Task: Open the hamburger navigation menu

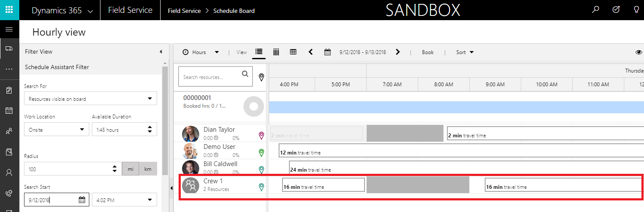Action: (9, 30)
